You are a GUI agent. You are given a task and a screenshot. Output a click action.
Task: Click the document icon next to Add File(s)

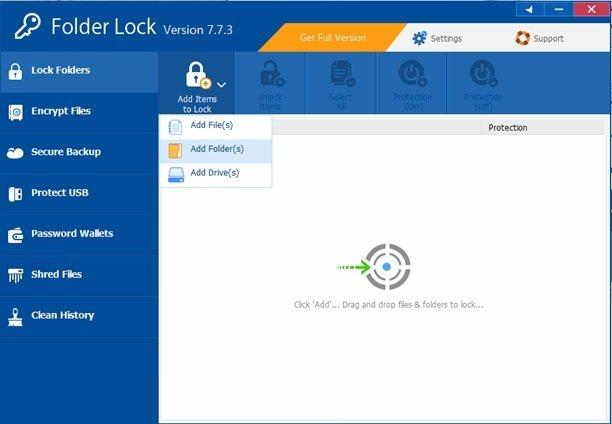coord(175,127)
